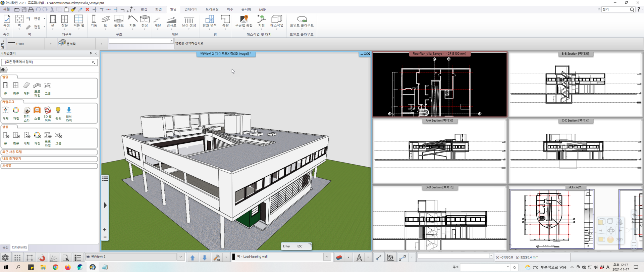
Task: Pin the 디자인센터 panel
Action: tap(91, 53)
